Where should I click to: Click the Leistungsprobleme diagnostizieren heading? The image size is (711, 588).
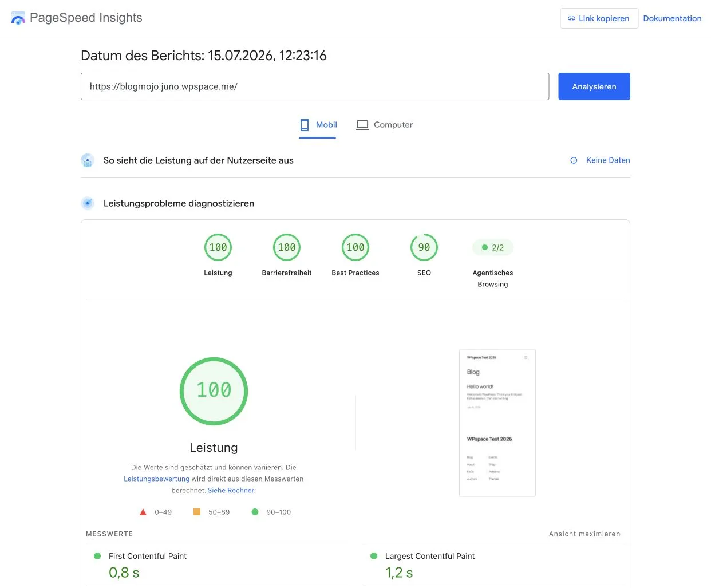click(179, 203)
